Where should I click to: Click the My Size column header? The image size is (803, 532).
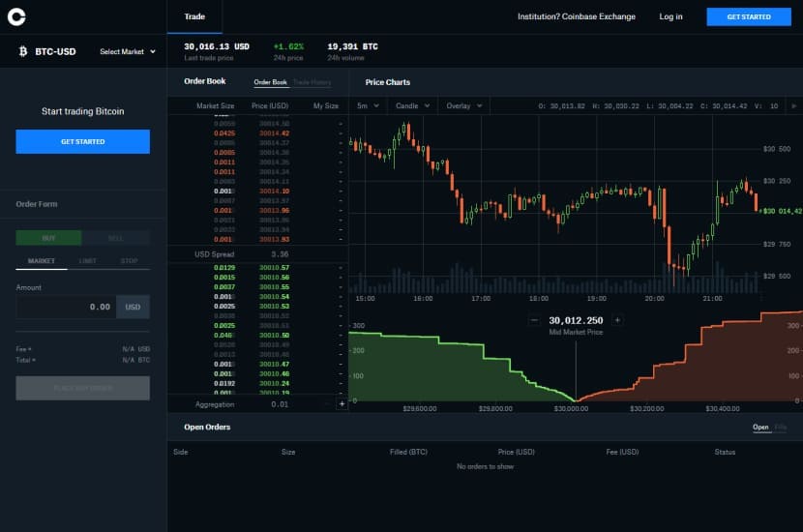[326, 106]
